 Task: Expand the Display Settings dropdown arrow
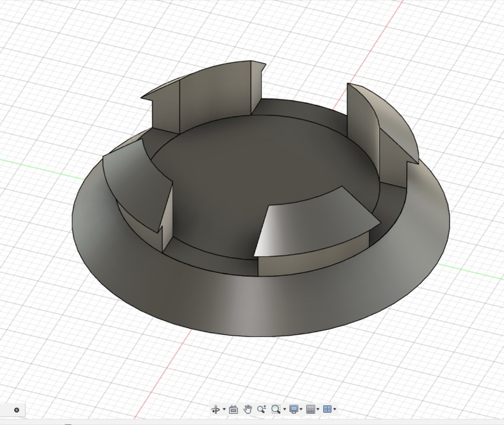(301, 409)
